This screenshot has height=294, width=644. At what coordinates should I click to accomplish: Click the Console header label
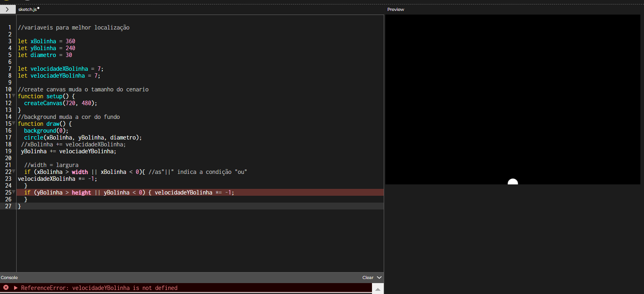click(9, 277)
